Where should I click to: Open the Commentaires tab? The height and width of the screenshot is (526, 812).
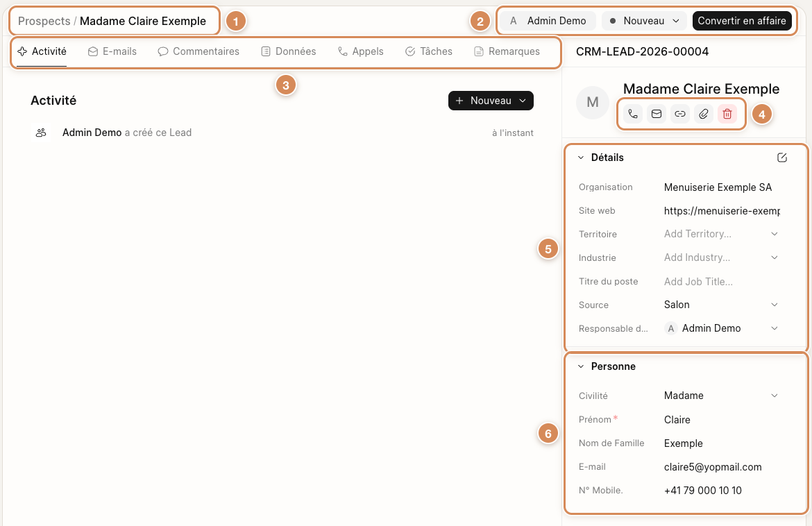[199, 51]
